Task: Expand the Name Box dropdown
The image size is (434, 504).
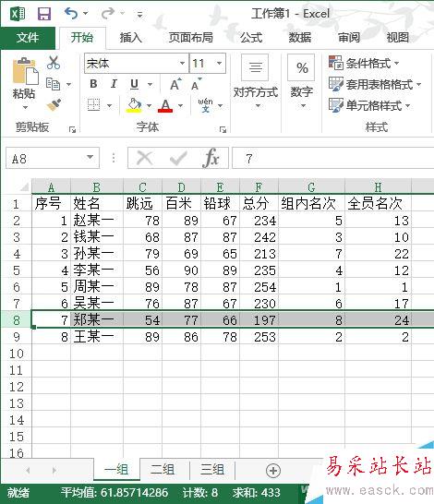Action: coord(90,157)
